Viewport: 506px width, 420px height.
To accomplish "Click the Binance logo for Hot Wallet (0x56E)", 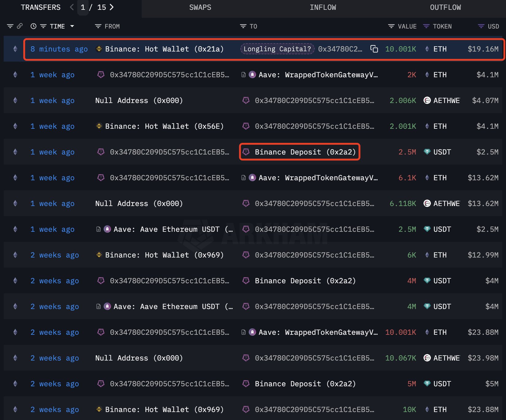I will pyautogui.click(x=99, y=126).
